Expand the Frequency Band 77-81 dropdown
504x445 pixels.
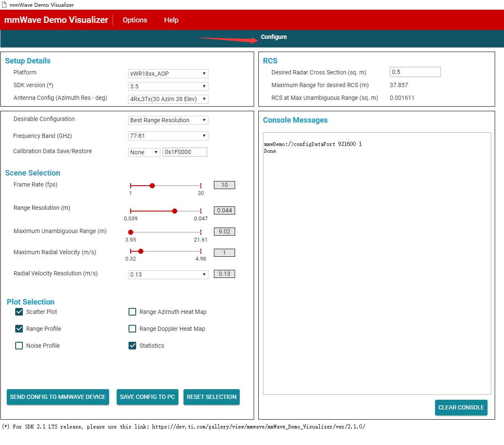pyautogui.click(x=168, y=136)
